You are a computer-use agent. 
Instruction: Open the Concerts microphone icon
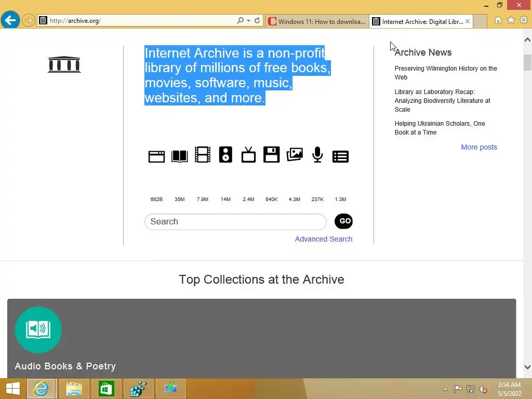click(317, 155)
